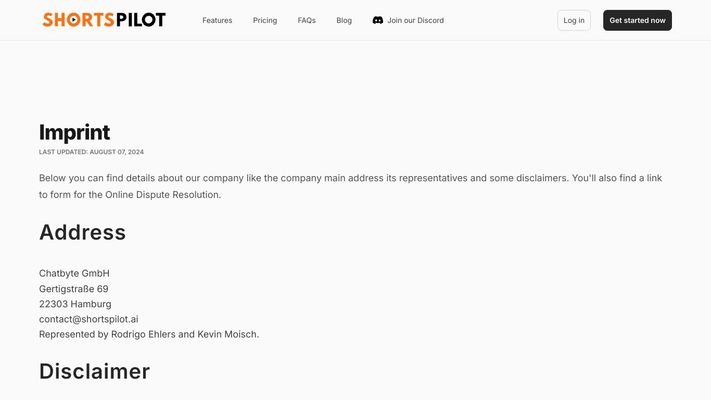Click the Log in button
This screenshot has height=400, width=711.
point(574,20)
